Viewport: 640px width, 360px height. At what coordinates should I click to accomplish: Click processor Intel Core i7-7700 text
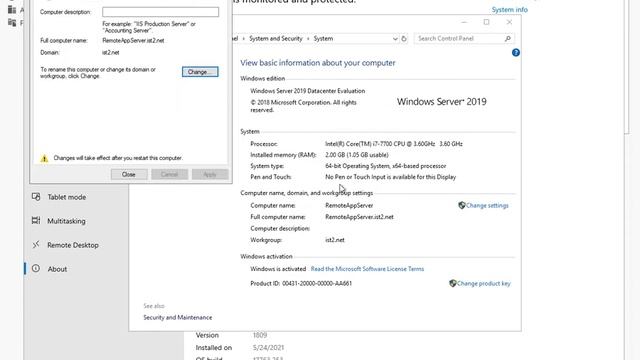point(394,144)
